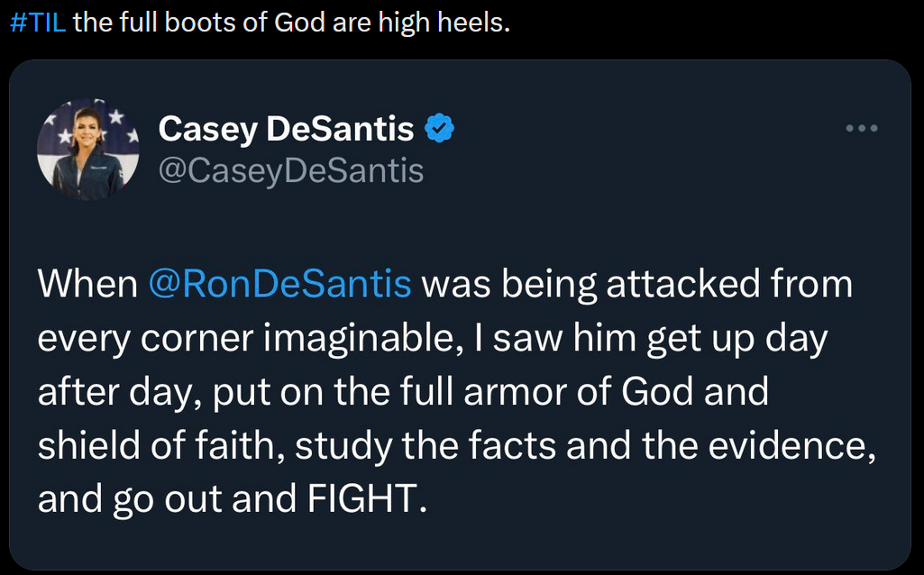This screenshot has height=575, width=924.
Task: Open the #TIL hashtag link
Action: (x=38, y=23)
